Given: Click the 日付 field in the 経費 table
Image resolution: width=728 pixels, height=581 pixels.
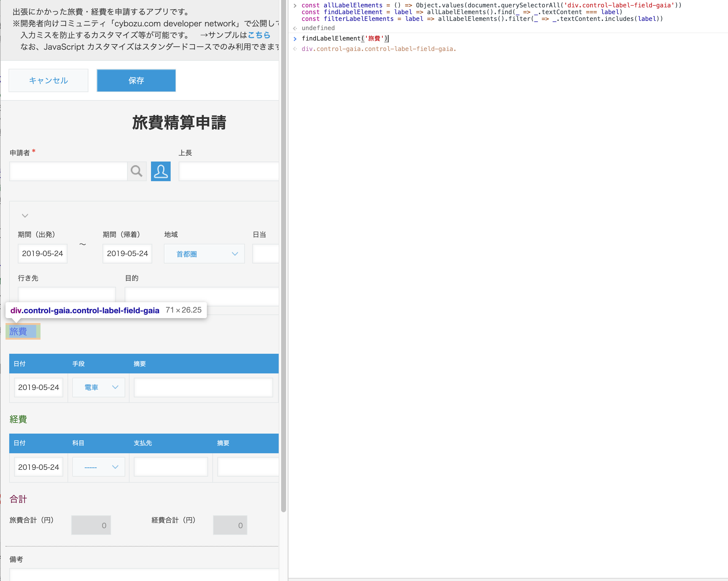Looking at the screenshot, I should (x=38, y=467).
